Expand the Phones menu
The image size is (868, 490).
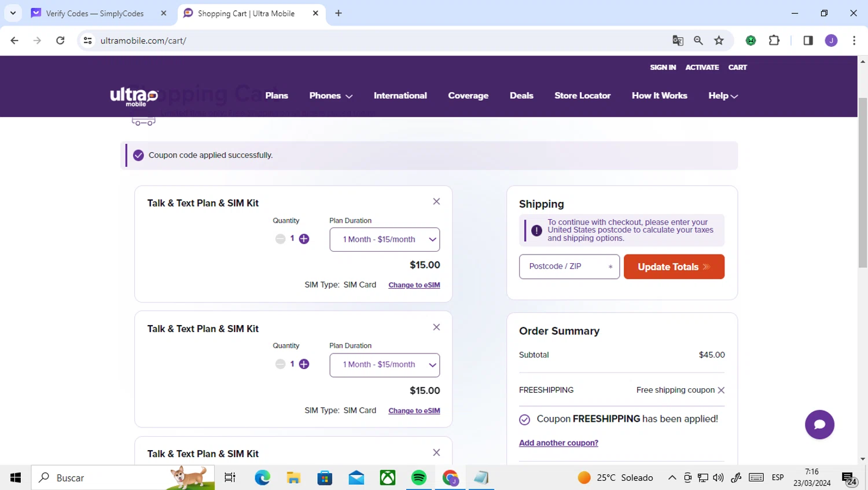coord(331,96)
